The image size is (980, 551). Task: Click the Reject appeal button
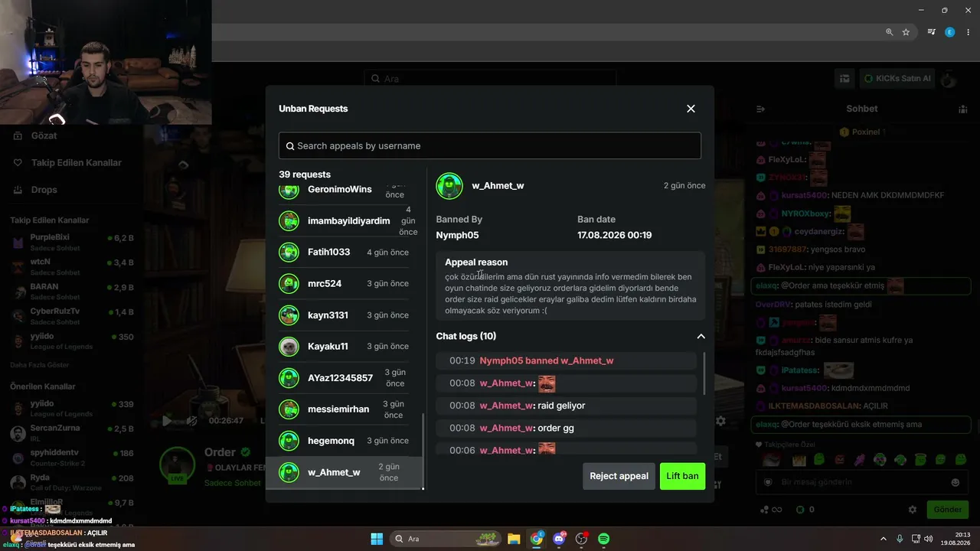pyautogui.click(x=619, y=476)
